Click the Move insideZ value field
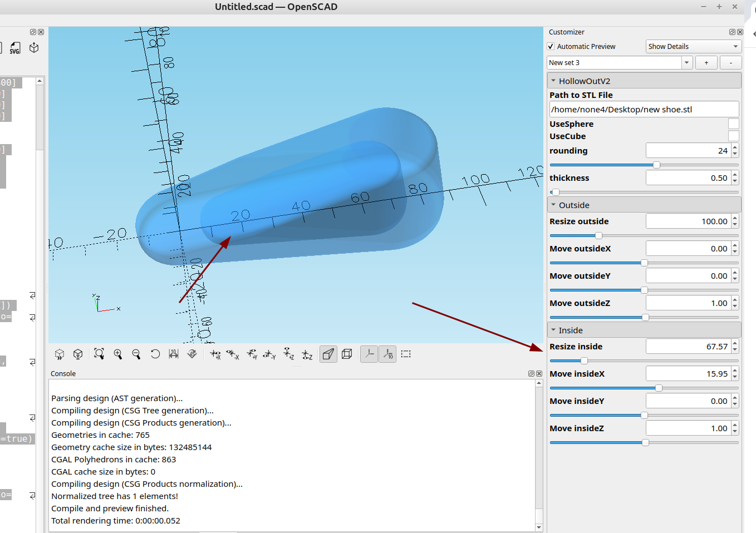 tap(688, 428)
